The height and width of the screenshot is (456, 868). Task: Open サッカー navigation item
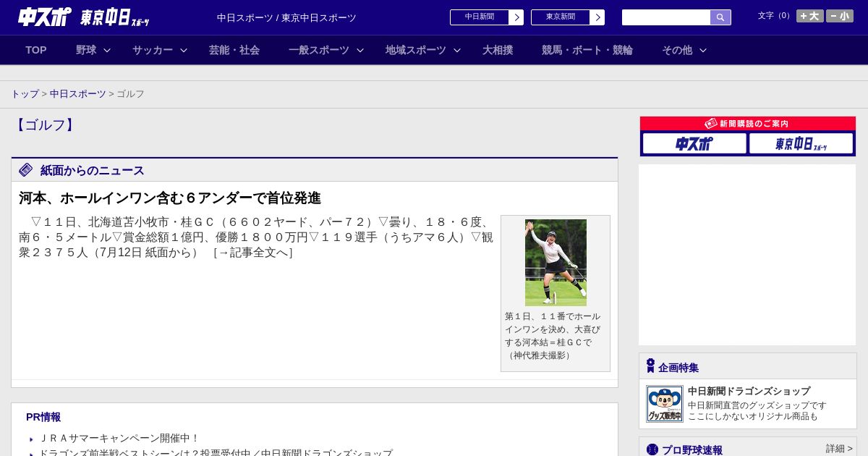click(x=153, y=50)
